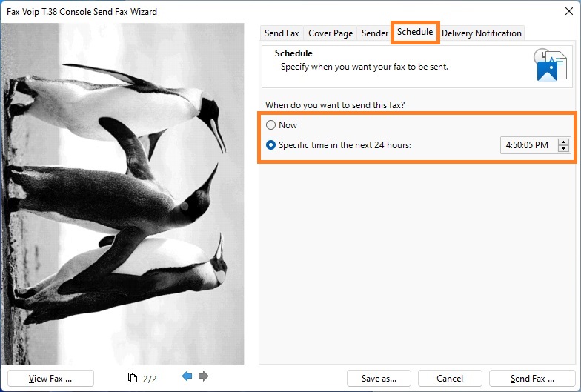581x392 pixels.
Task: Go to previous fax page with blue left arrow
Action: pyautogui.click(x=187, y=376)
